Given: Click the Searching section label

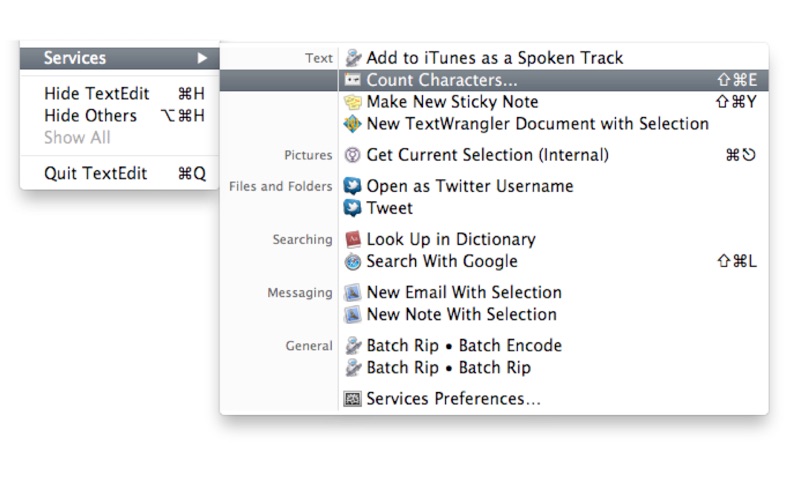Looking at the screenshot, I should coord(303,239).
